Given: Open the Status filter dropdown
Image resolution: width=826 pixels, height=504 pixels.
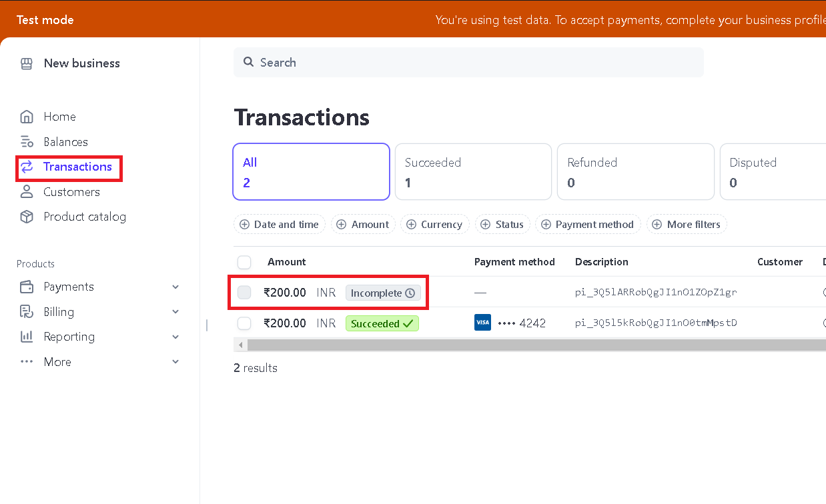Looking at the screenshot, I should pos(503,225).
